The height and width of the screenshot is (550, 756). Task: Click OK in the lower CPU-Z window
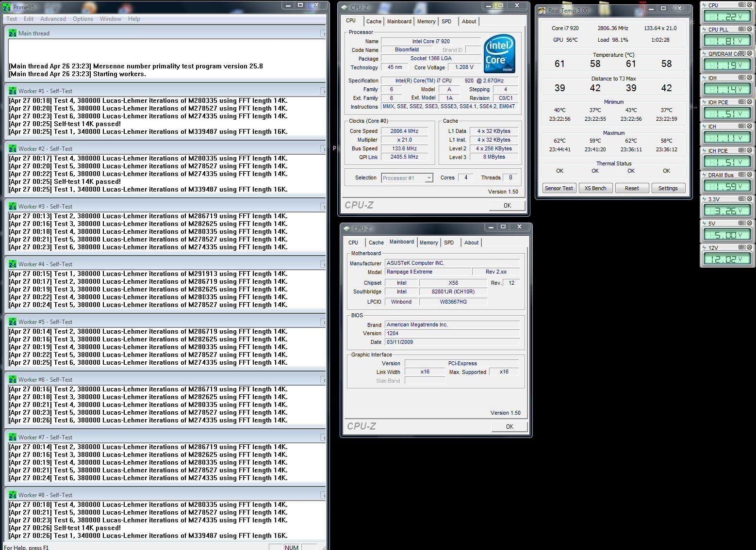pos(509,426)
